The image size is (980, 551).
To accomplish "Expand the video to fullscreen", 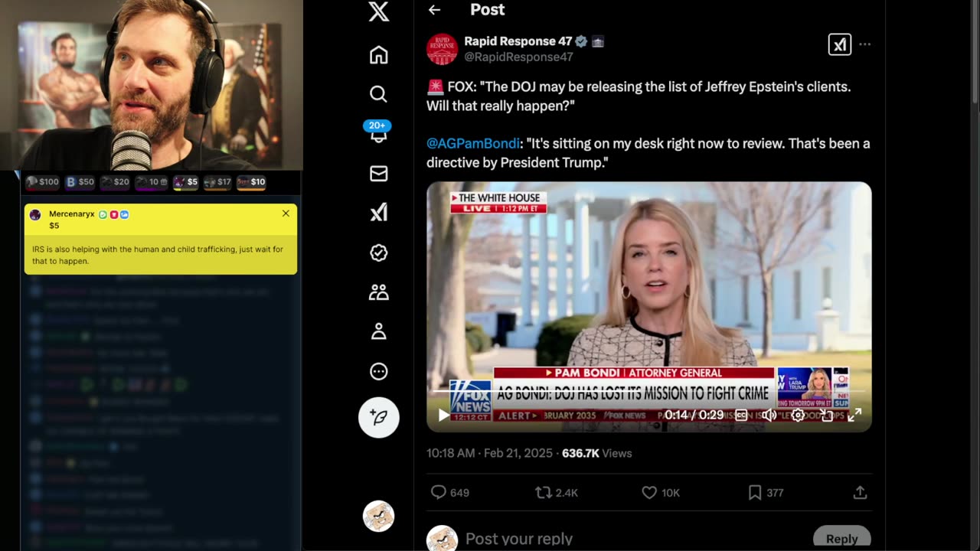I will 854,415.
